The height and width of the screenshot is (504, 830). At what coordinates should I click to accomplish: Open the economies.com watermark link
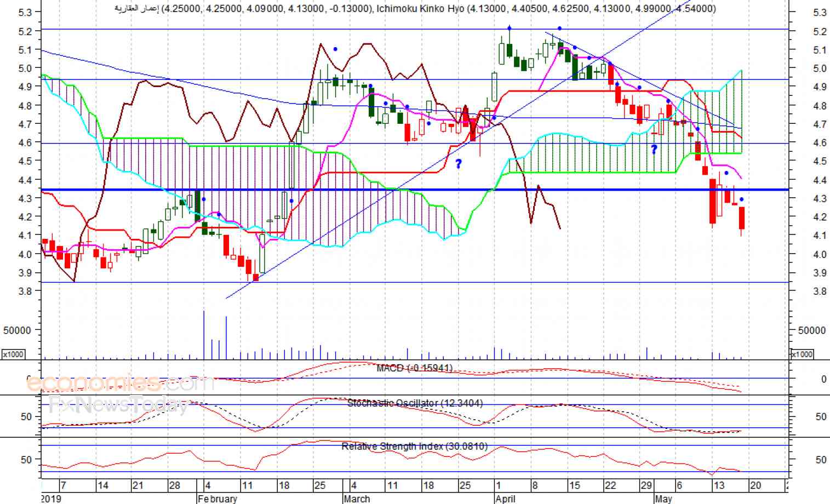(121, 382)
